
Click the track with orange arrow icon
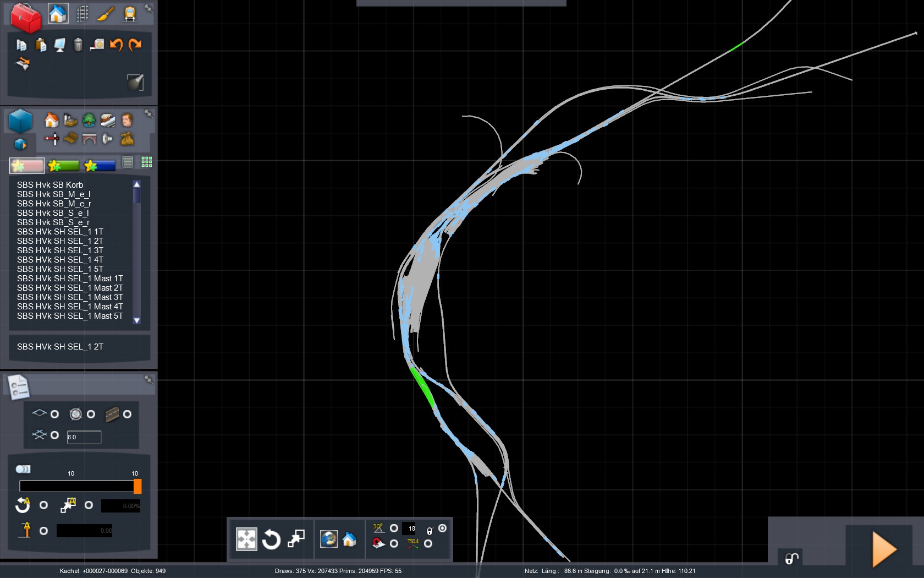tap(22, 64)
